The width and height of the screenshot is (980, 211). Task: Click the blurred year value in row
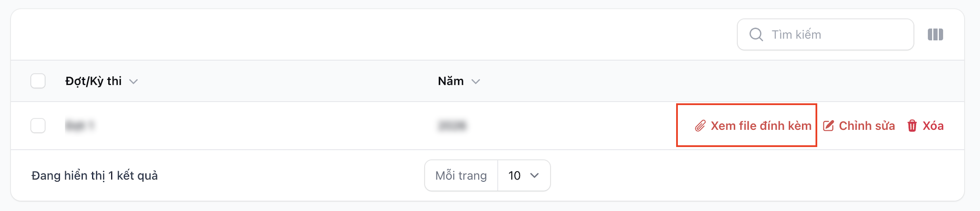452,126
